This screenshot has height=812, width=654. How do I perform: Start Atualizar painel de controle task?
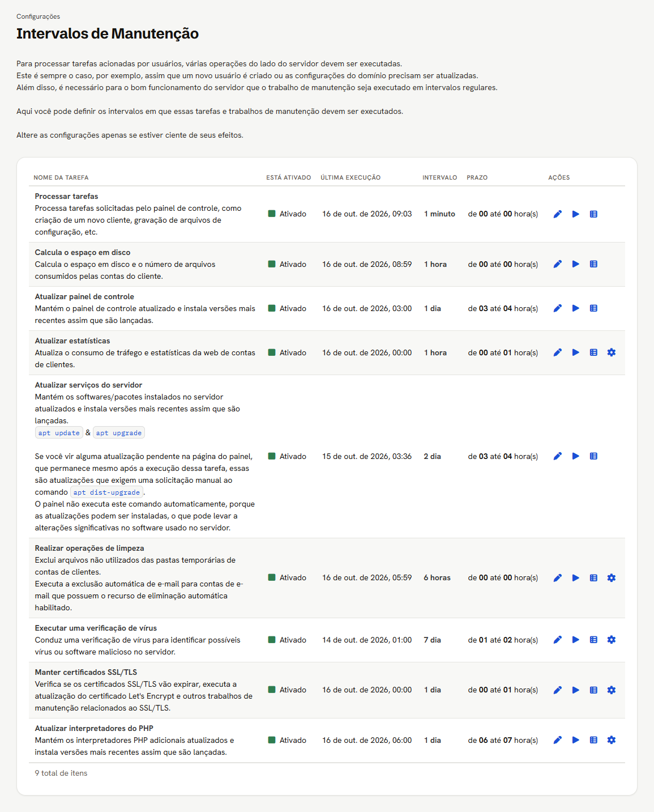pos(576,308)
